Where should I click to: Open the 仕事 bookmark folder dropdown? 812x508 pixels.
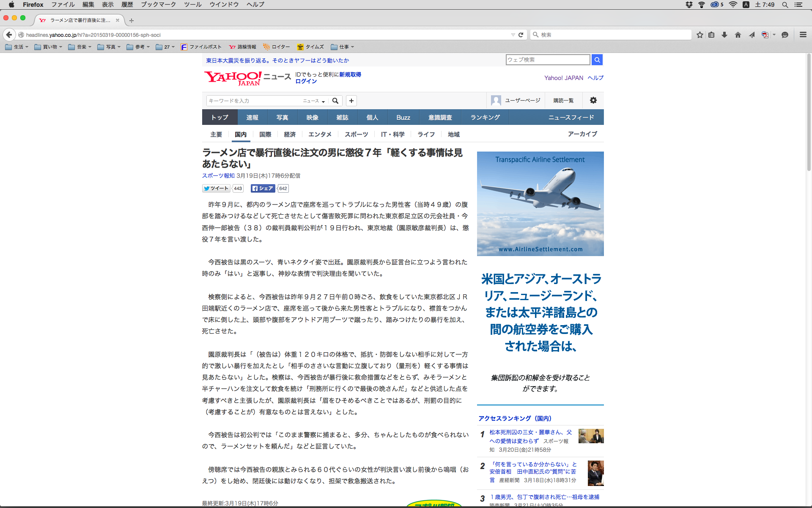(343, 47)
